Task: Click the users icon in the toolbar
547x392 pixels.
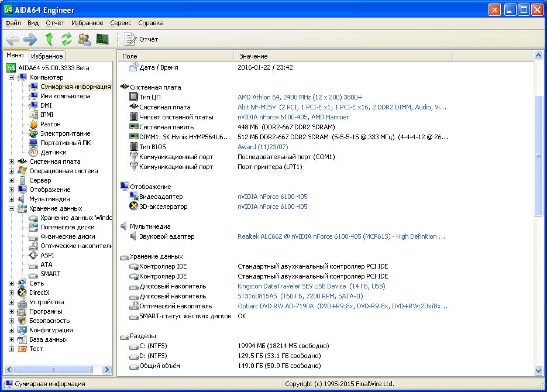Action: point(84,39)
